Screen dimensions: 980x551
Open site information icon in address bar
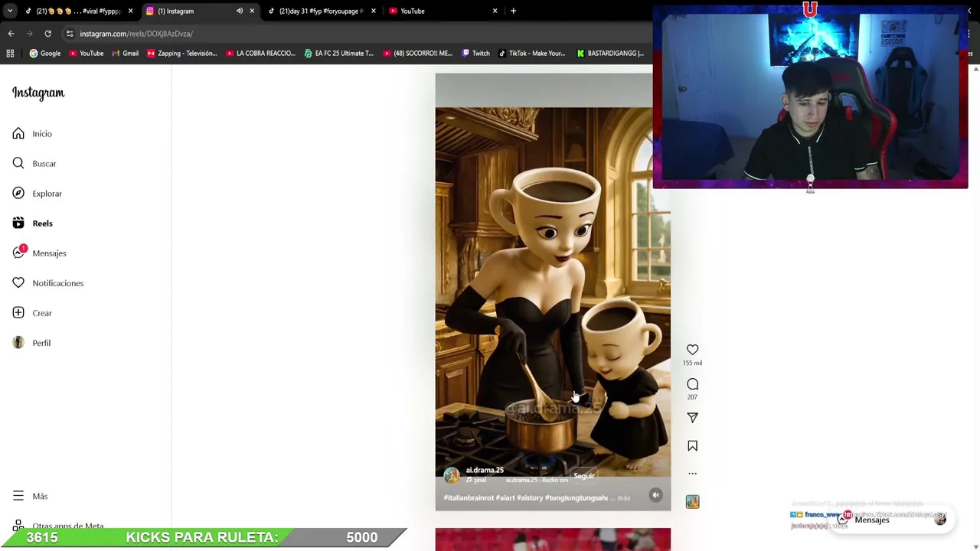pos(70,34)
